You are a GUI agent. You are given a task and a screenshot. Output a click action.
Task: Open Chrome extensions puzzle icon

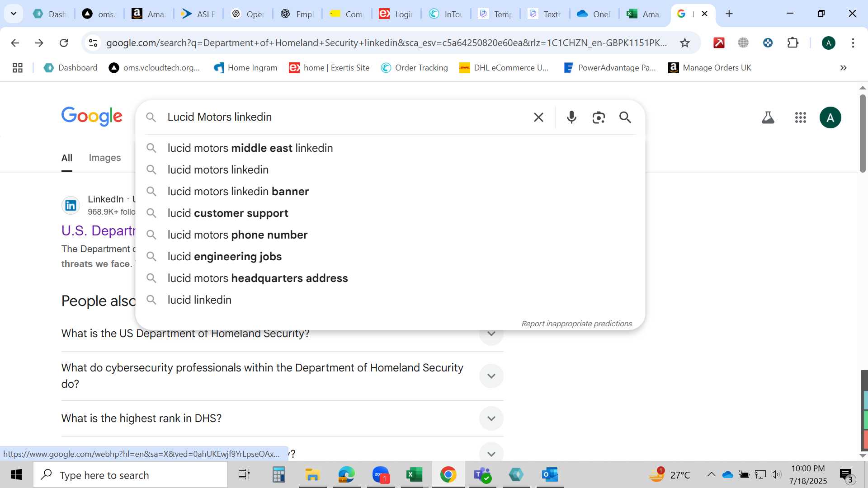point(793,43)
